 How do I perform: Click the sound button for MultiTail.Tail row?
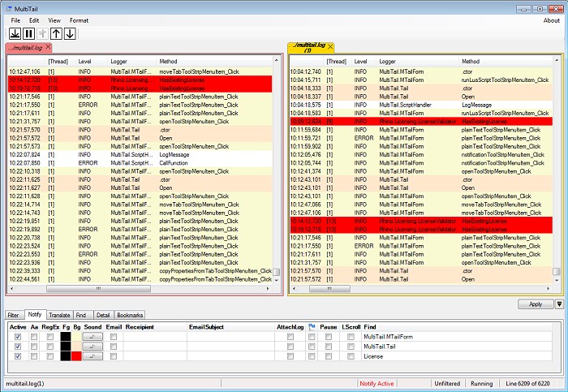(x=93, y=346)
